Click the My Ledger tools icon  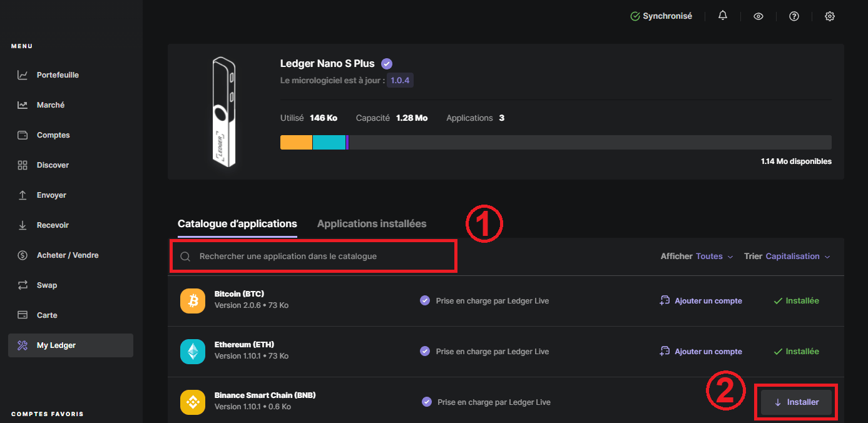pyautogui.click(x=23, y=345)
